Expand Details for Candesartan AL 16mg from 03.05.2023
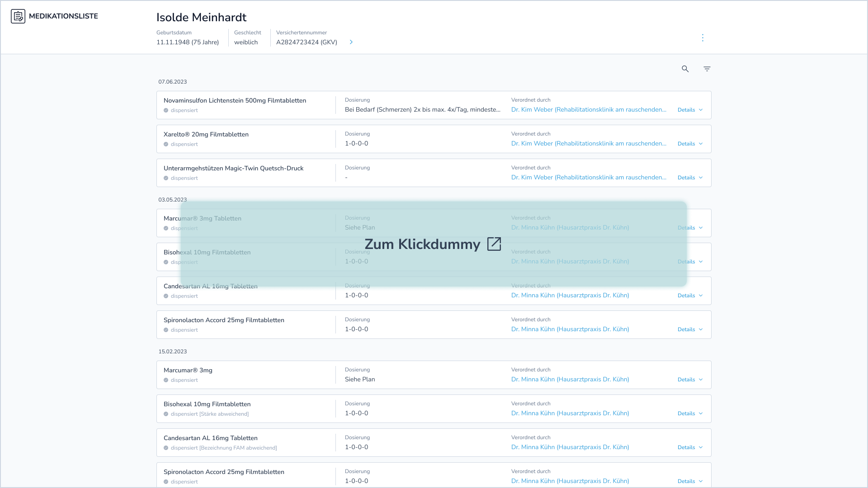 pos(690,296)
